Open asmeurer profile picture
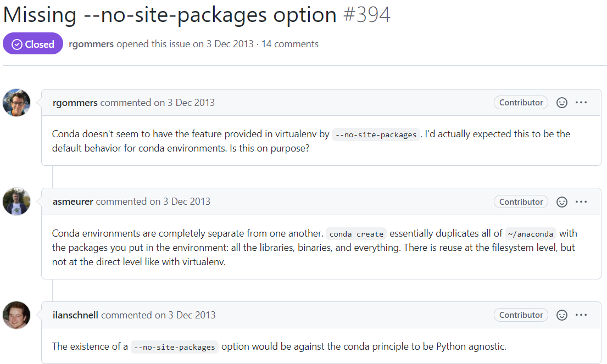 pos(16,201)
